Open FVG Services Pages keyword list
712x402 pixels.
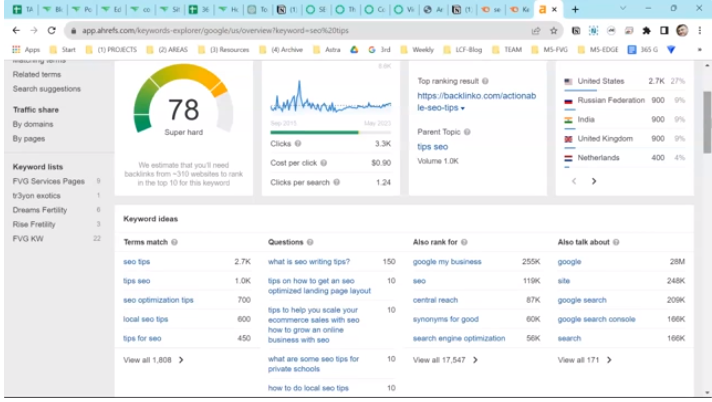coord(49,181)
